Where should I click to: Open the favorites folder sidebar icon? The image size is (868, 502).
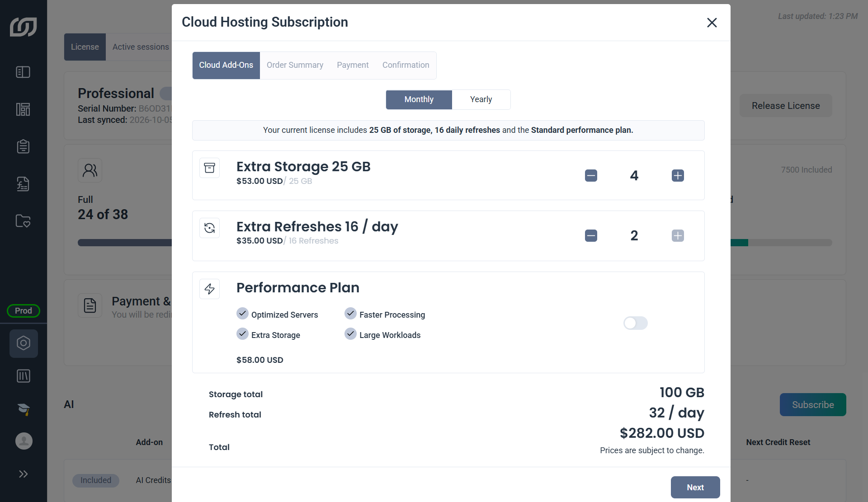coord(23,221)
